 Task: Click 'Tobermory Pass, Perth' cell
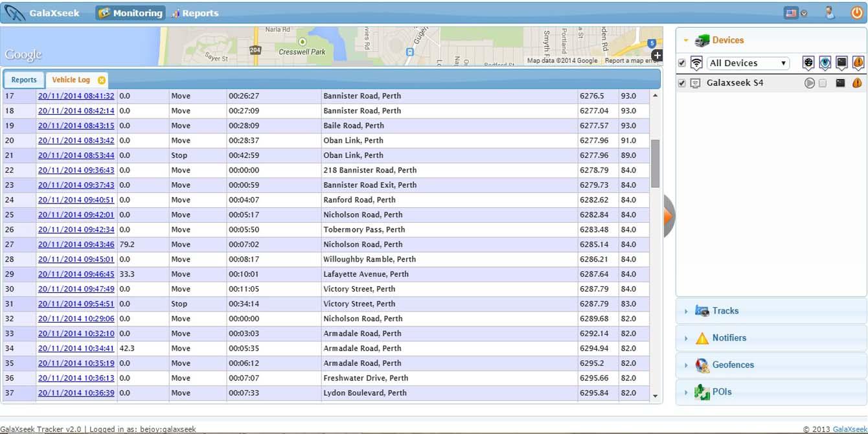pos(450,230)
